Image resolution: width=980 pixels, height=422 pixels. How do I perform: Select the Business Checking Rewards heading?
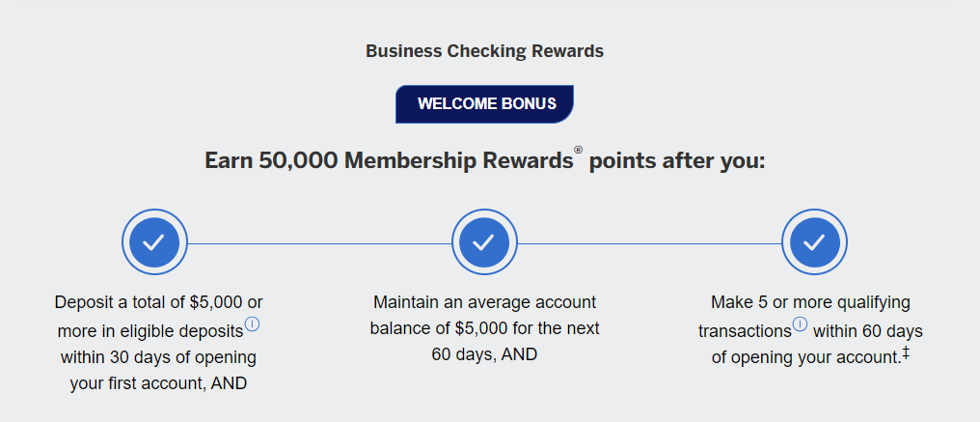(484, 51)
